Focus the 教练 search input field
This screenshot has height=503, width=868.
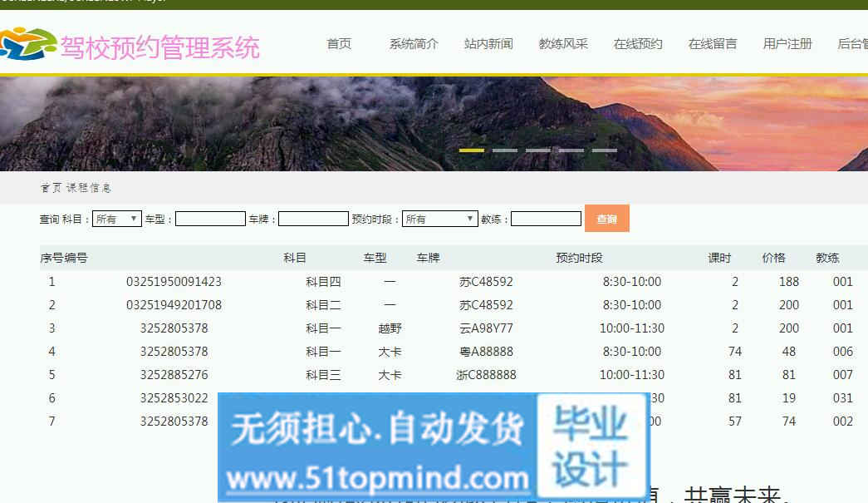(546, 219)
